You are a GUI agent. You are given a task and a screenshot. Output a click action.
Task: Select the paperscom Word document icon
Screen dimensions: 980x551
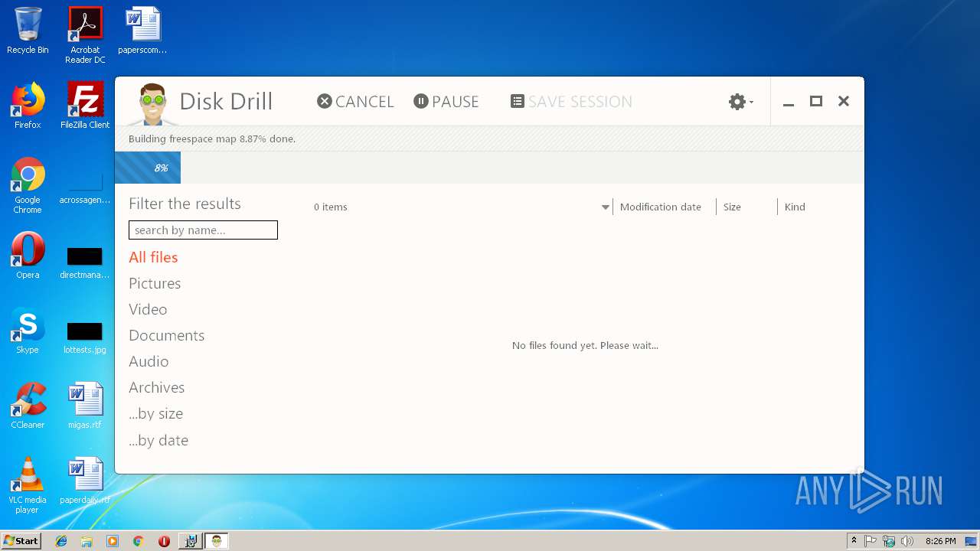click(142, 31)
